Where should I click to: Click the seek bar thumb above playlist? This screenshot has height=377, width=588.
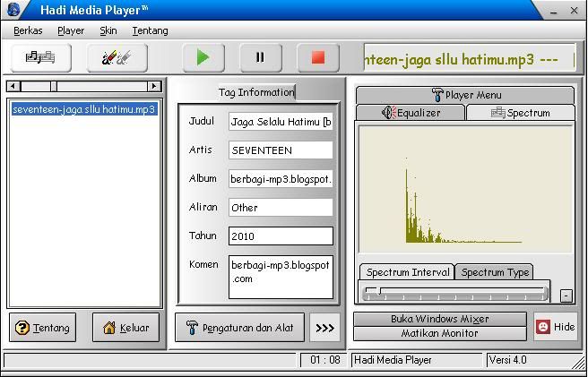(x=54, y=86)
